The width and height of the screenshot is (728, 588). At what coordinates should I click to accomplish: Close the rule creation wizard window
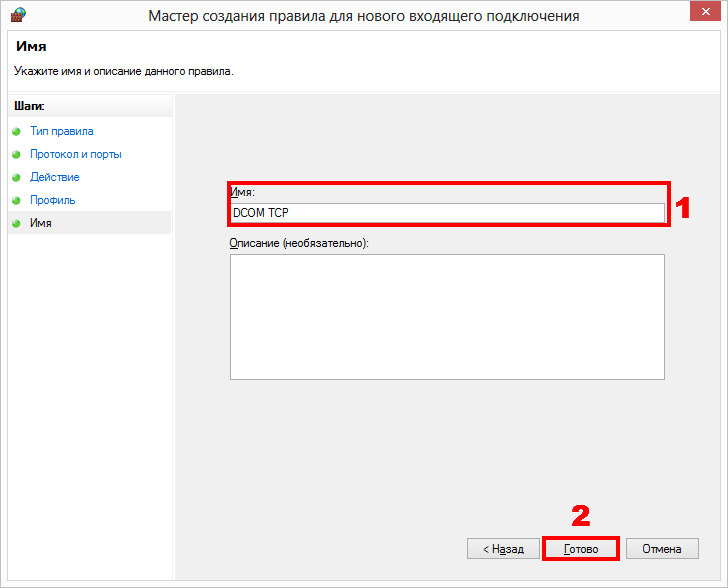pos(705,11)
